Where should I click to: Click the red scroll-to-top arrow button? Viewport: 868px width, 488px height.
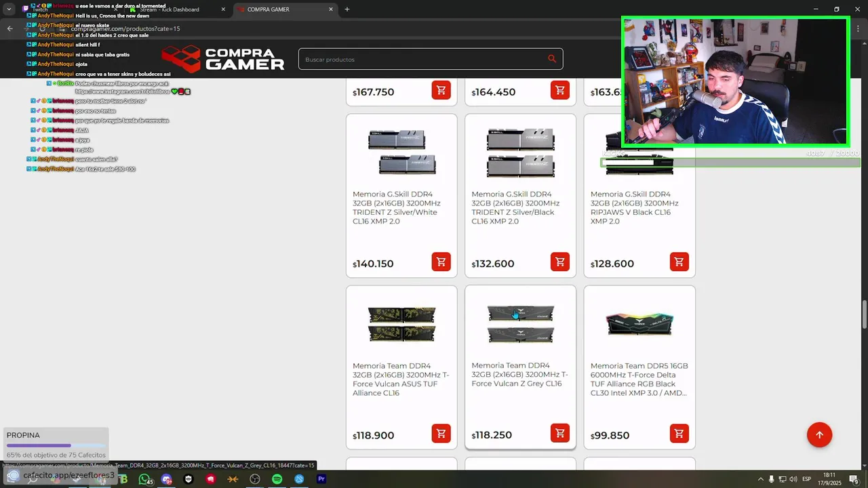[819, 434]
